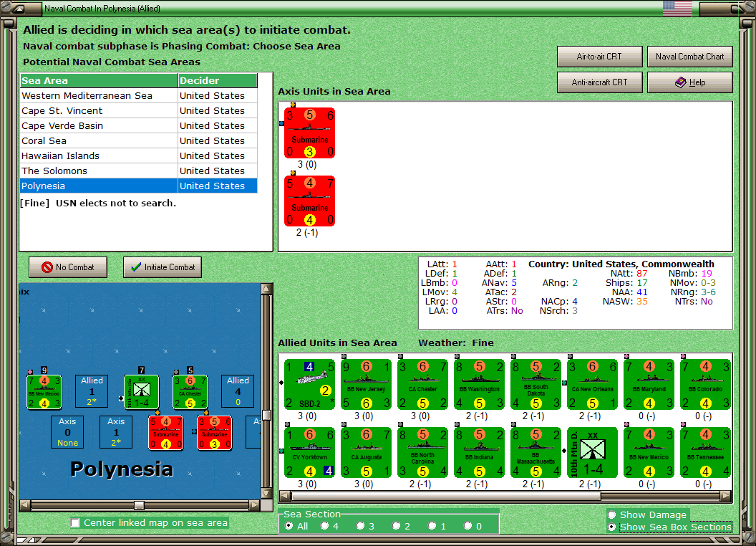Select Cape St. Vincent sea area row
The height and width of the screenshot is (546, 756).
[x=139, y=110]
